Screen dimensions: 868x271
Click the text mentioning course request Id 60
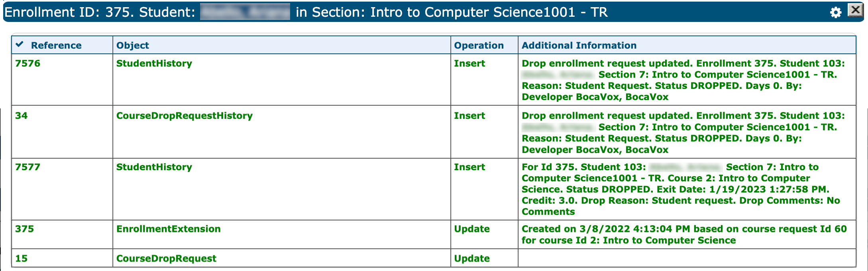coord(684,234)
